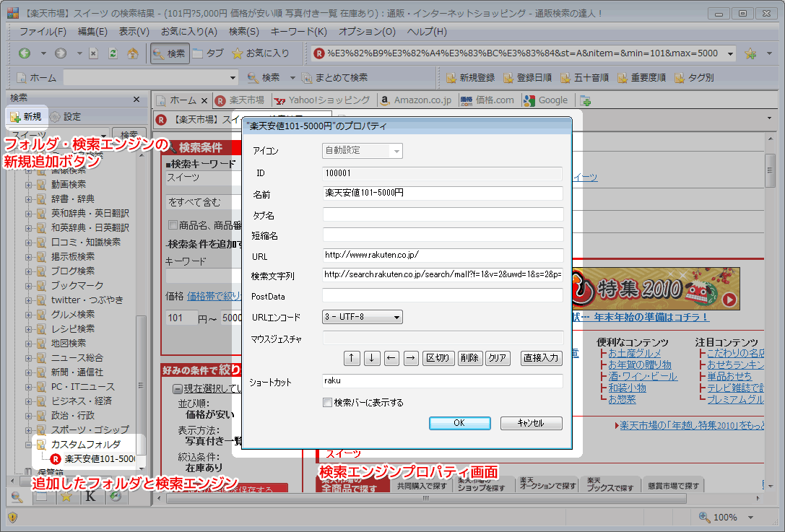Click the magnifier icon at sidebar bottom

17,497
